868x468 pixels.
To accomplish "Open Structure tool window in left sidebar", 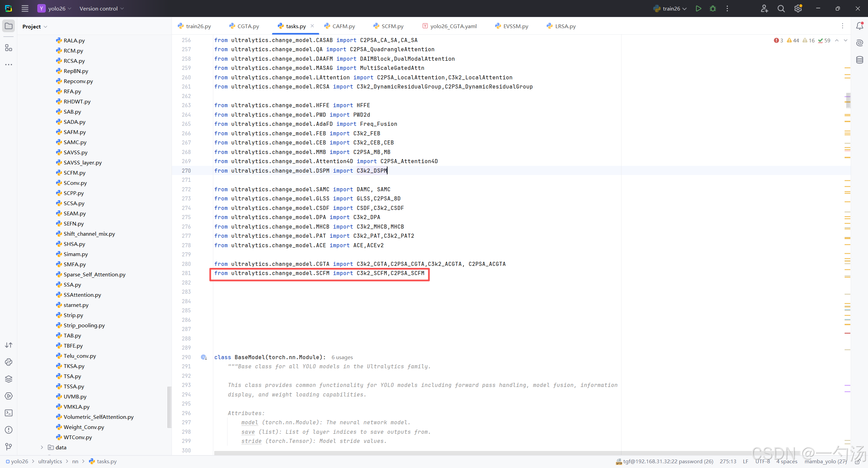I will (x=8, y=48).
